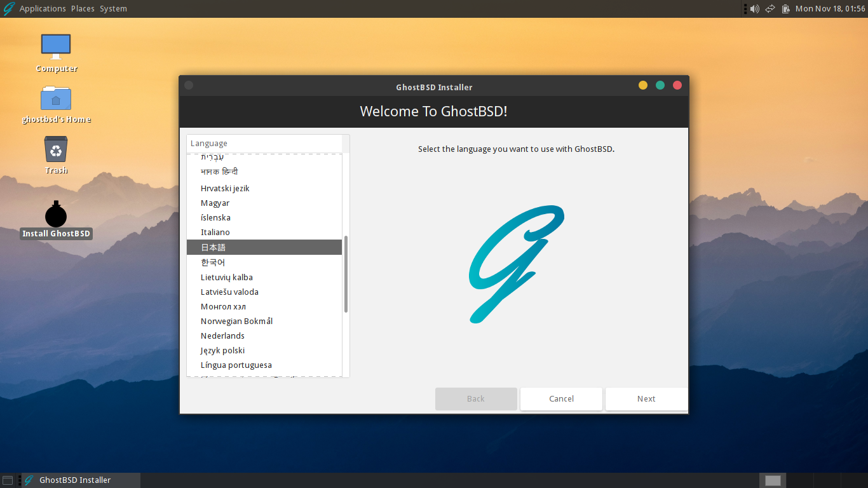
Task: Open the Applications menu
Action: tap(43, 9)
